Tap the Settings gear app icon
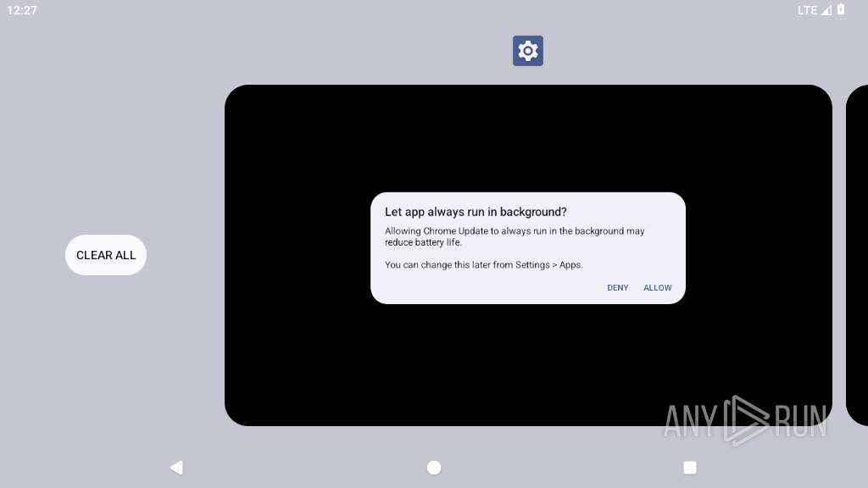Screen dimensions: 868x488 pyautogui.click(x=527, y=51)
